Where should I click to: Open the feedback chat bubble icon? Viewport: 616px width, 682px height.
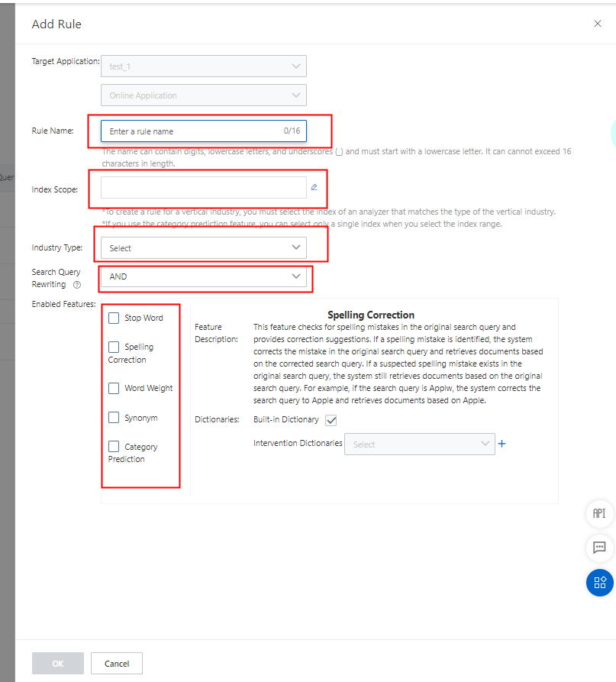599,547
